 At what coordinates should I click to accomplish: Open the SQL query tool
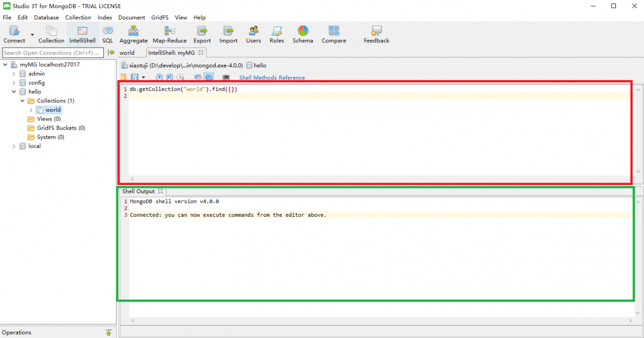(x=108, y=34)
